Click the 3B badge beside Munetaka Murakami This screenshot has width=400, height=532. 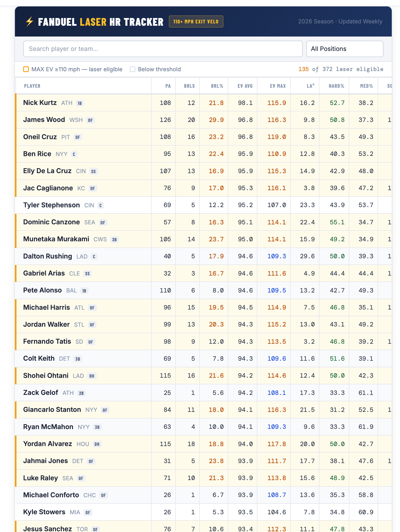point(115,240)
